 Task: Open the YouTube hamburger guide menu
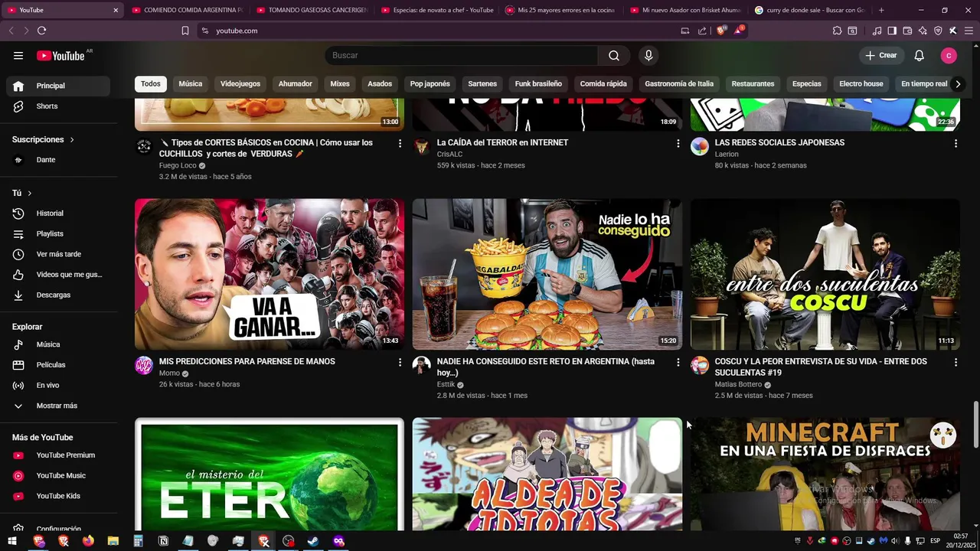[18, 55]
